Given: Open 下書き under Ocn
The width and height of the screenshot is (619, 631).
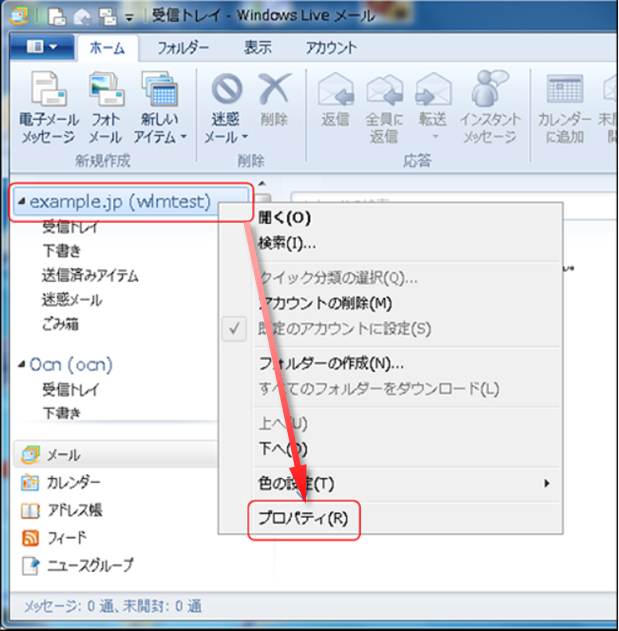Looking at the screenshot, I should (62, 413).
